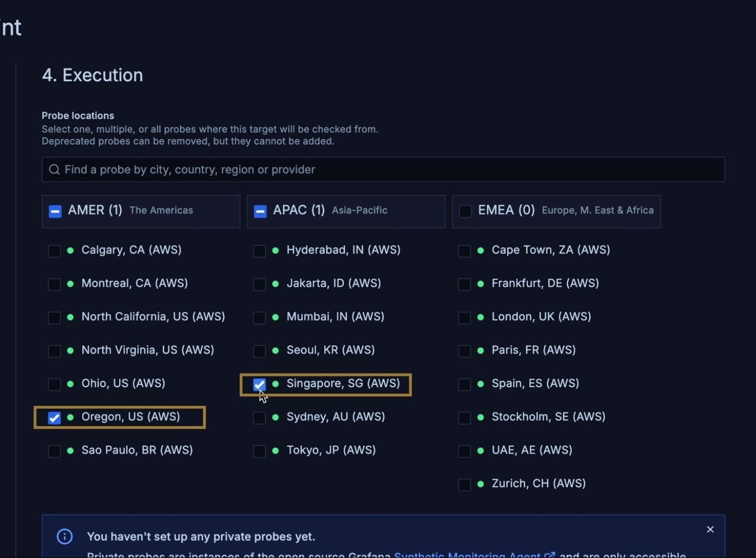Toggle the APAC region group checkbox
The width and height of the screenshot is (756, 558).
coord(260,211)
